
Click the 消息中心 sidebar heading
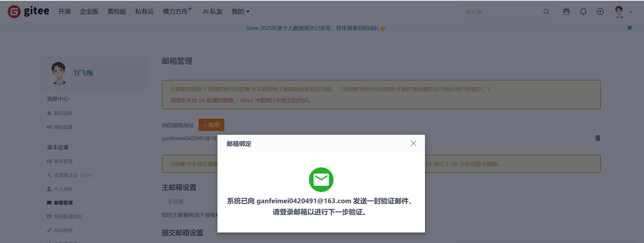[x=58, y=99]
